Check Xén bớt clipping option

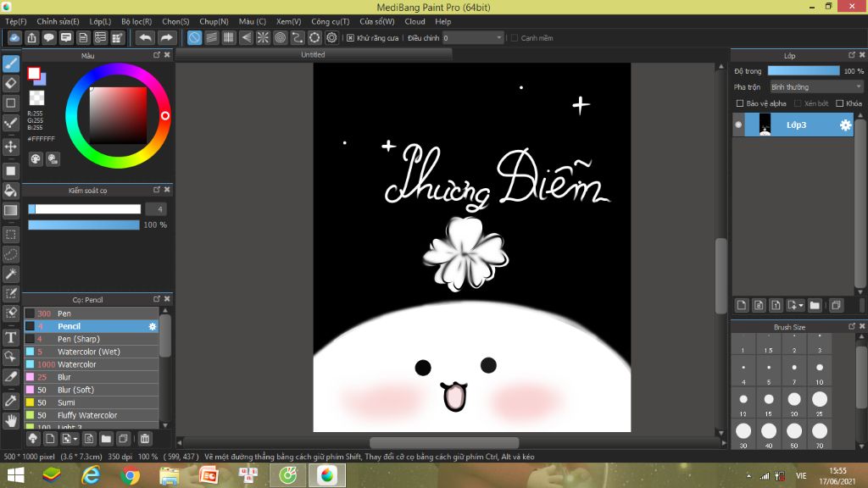pyautogui.click(x=798, y=103)
